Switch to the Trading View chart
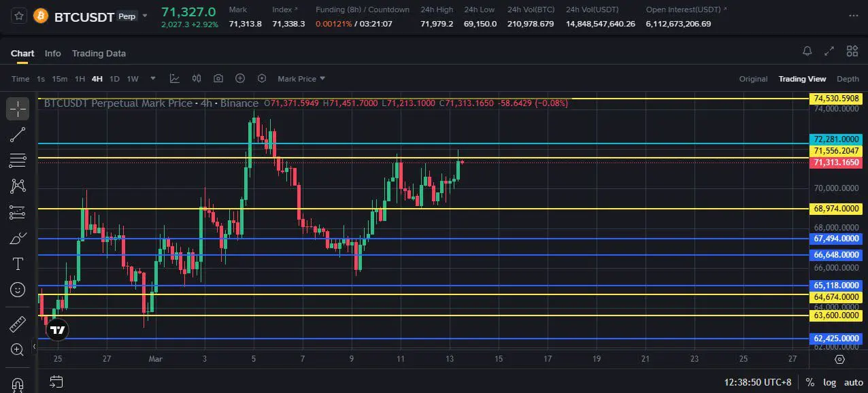 pos(802,79)
